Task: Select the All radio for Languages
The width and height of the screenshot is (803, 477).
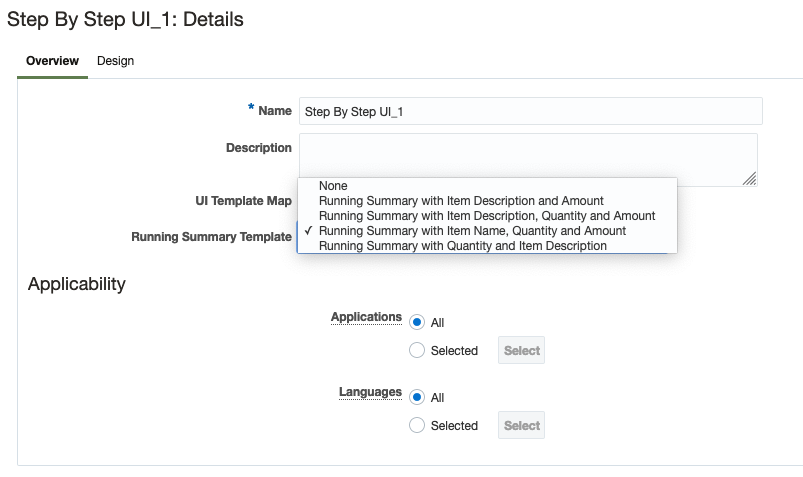Action: point(417,398)
